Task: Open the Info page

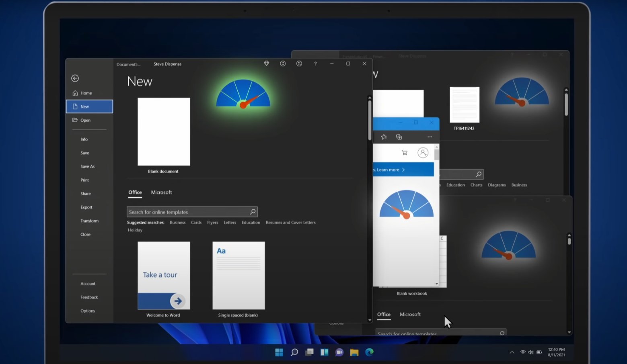Action: pyautogui.click(x=84, y=139)
